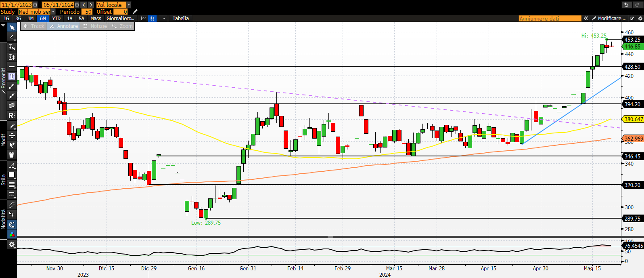Open the dashed line style selector
The image size is (644, 278).
pyautogui.click(x=12, y=195)
